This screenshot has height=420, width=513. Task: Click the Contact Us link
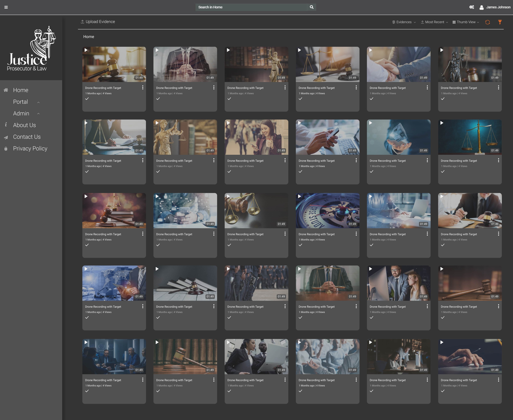(27, 137)
